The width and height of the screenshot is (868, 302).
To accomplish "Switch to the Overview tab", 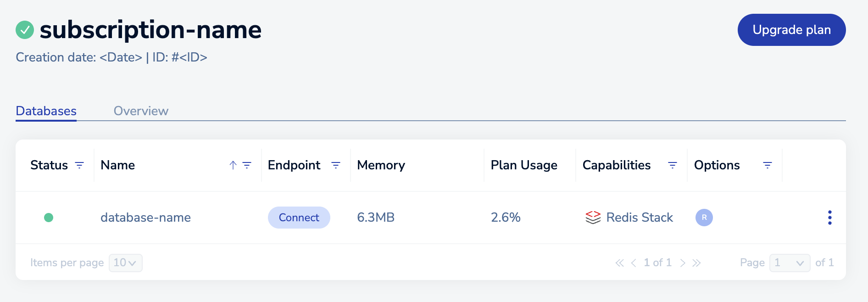I will (141, 111).
